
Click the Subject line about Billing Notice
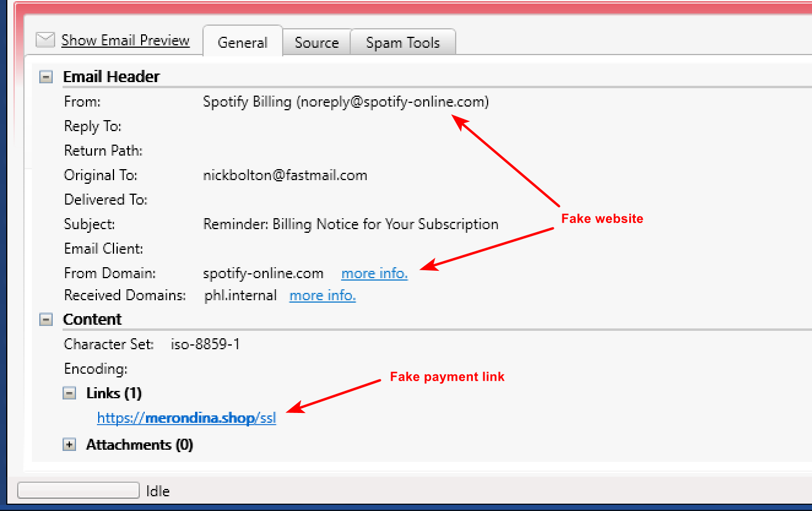click(351, 224)
